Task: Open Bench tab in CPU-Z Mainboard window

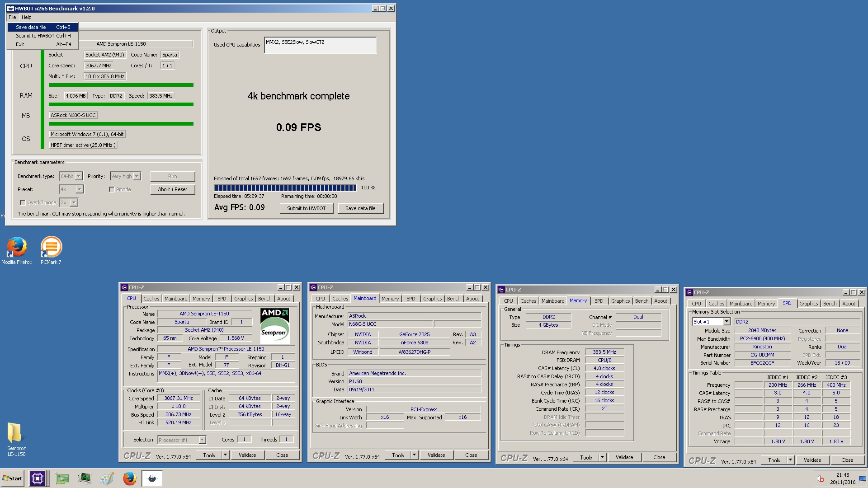Action: (x=453, y=299)
